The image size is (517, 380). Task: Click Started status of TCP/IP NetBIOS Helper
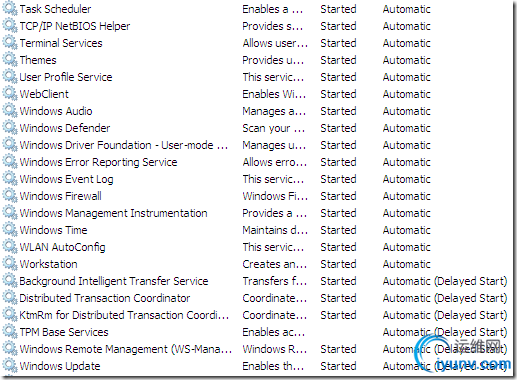click(x=338, y=26)
